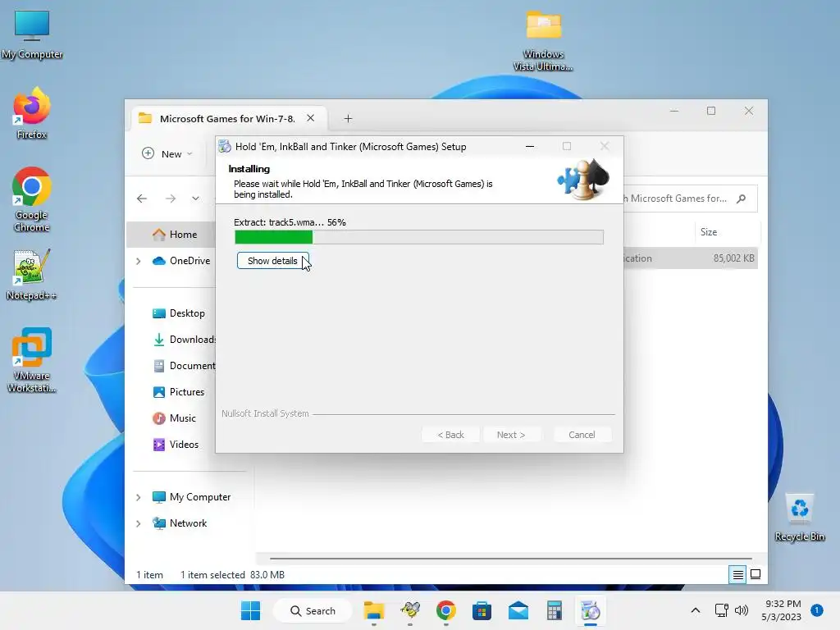Minimize the setup installer window
The height and width of the screenshot is (630, 840).
[x=530, y=146]
